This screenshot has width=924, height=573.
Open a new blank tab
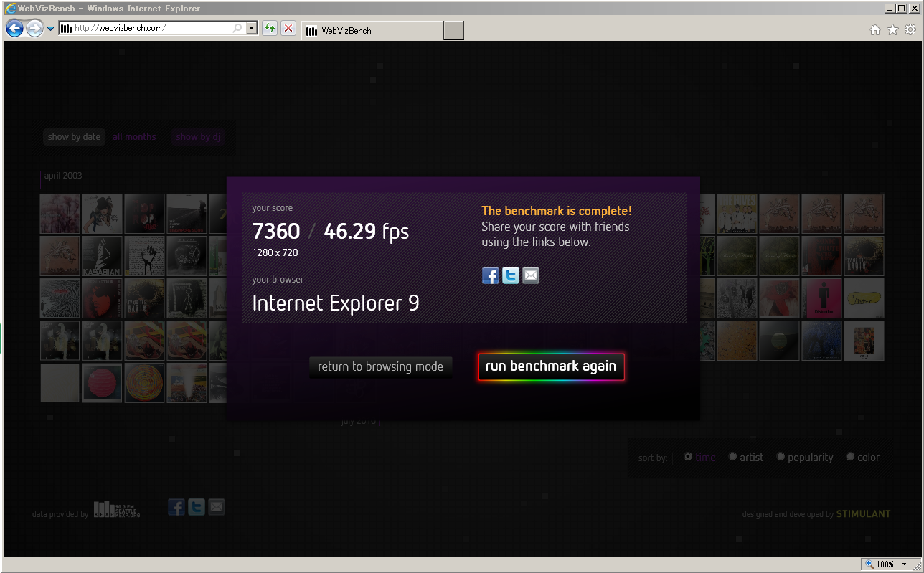pyautogui.click(x=454, y=31)
